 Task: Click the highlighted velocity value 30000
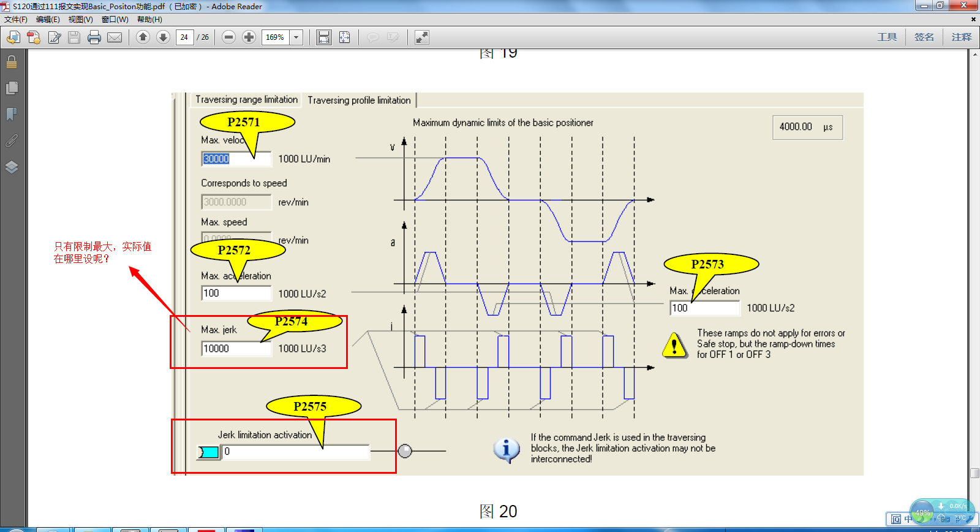[216, 159]
